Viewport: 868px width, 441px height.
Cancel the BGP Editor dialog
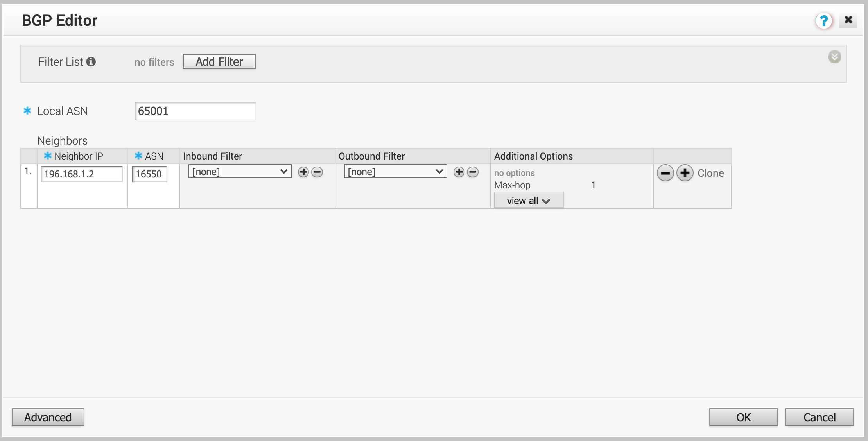[819, 417]
